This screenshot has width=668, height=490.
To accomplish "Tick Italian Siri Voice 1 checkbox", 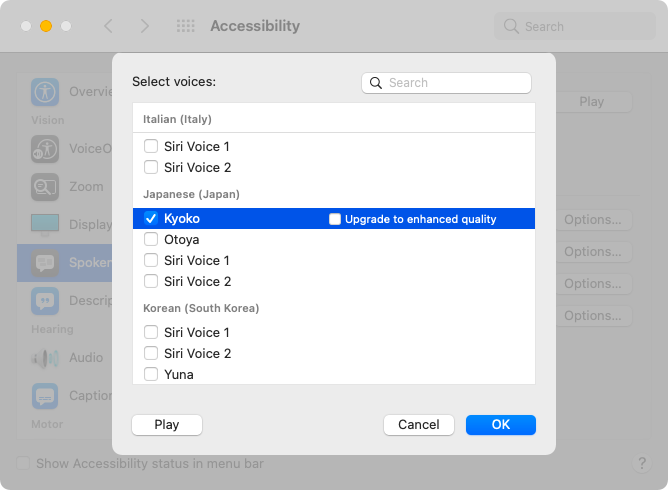I will [x=151, y=146].
